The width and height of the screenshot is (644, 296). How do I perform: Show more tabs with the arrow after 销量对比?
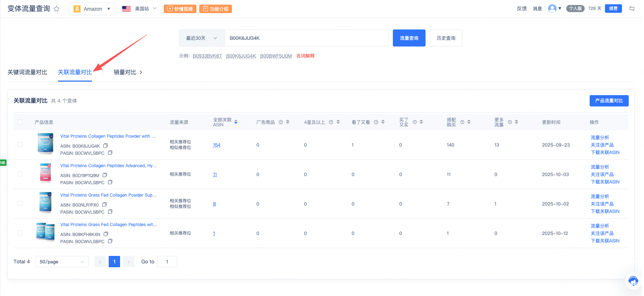(141, 72)
